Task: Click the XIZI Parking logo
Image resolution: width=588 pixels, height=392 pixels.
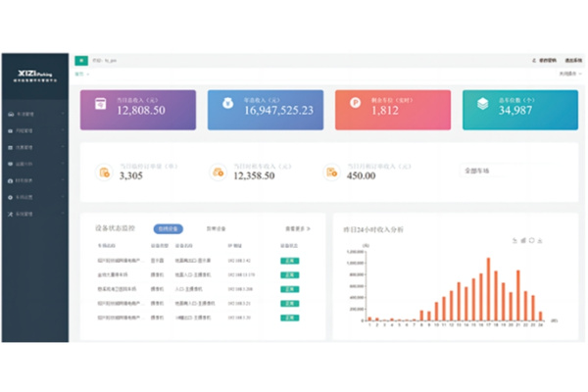Action: pos(34,73)
